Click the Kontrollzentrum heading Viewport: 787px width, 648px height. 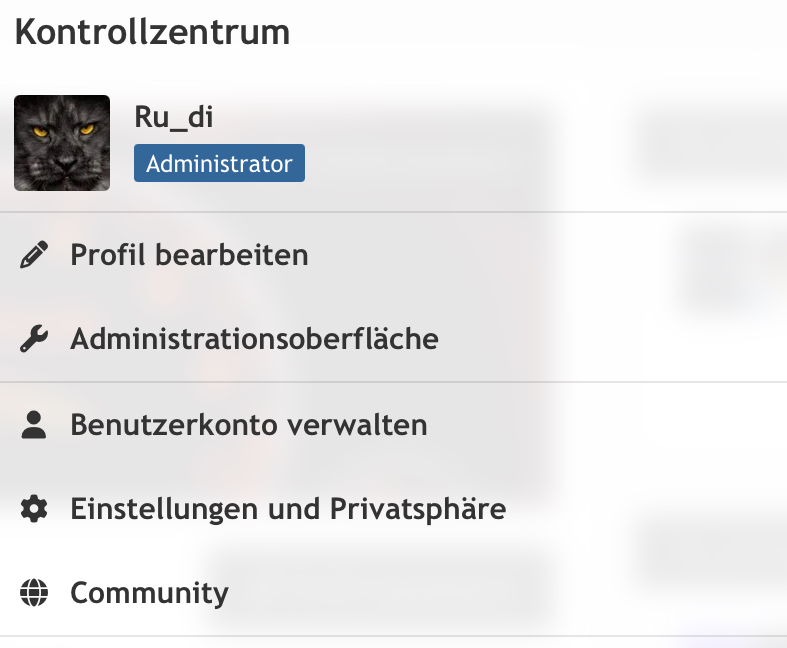tap(152, 32)
